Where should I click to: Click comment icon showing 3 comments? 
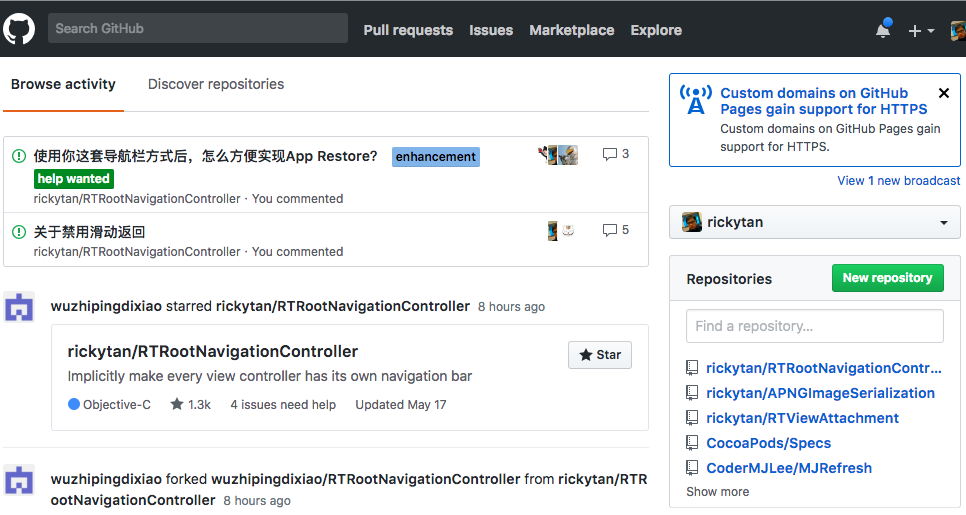point(609,154)
